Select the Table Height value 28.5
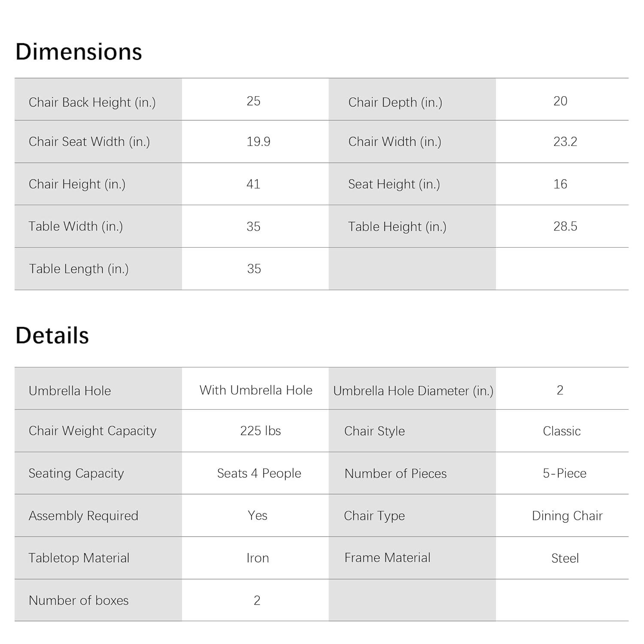 [x=565, y=226]
